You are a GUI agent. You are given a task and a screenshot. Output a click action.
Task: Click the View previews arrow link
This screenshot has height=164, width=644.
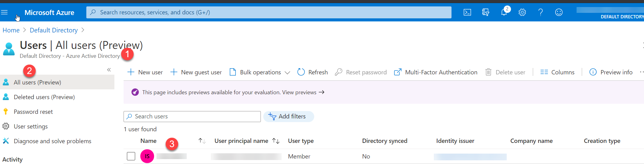coord(303,92)
